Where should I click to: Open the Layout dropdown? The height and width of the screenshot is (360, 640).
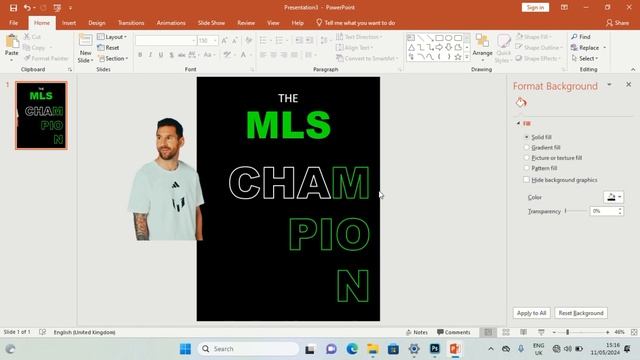point(112,37)
